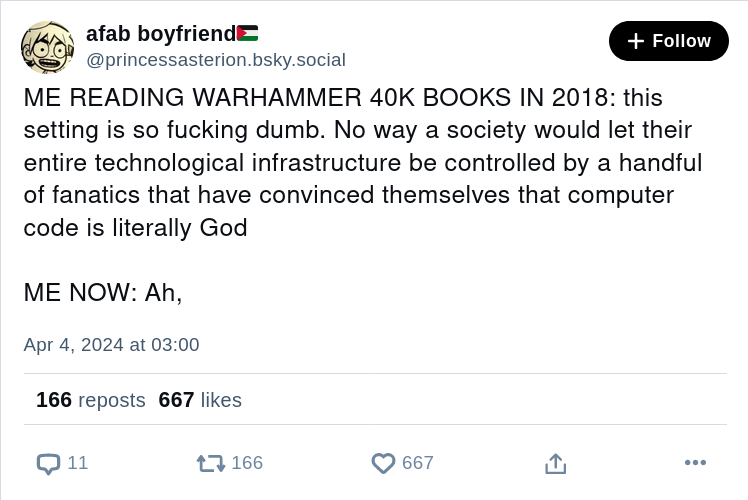
Task: Click the 667 count beside the heart icon
Action: (418, 463)
